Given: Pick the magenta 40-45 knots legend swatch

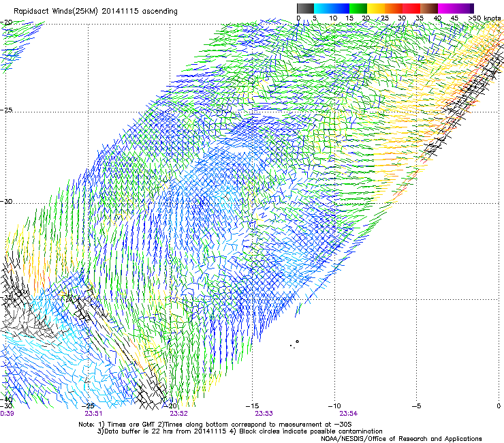Looking at the screenshot, I should (447, 8).
